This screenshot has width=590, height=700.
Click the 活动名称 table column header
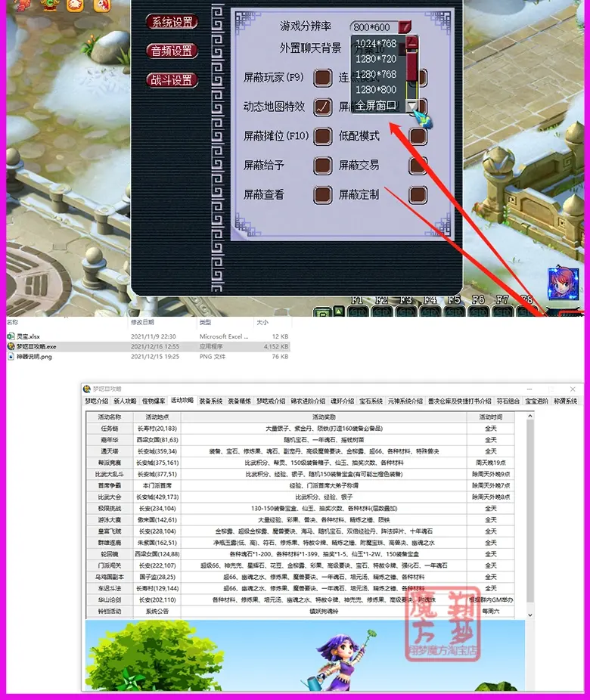tap(110, 417)
